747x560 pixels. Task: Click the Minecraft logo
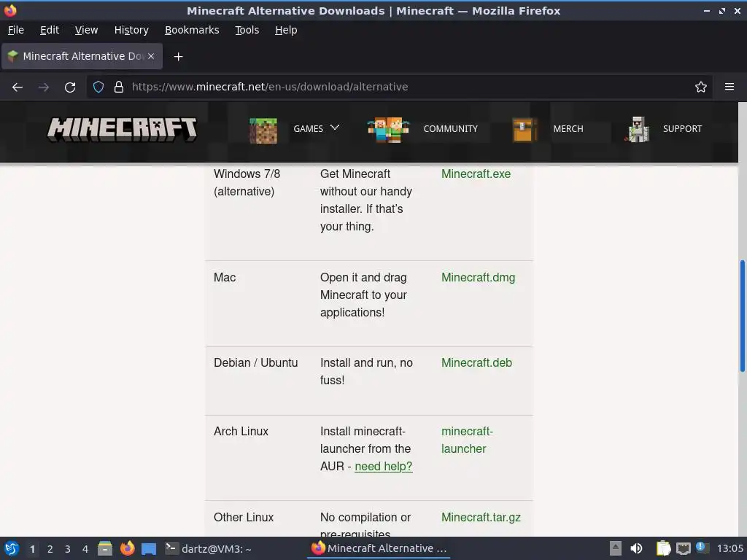122,129
